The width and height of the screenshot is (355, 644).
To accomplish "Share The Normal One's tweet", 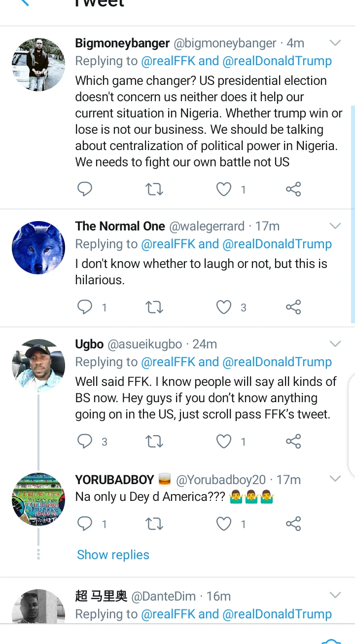I will (x=293, y=307).
